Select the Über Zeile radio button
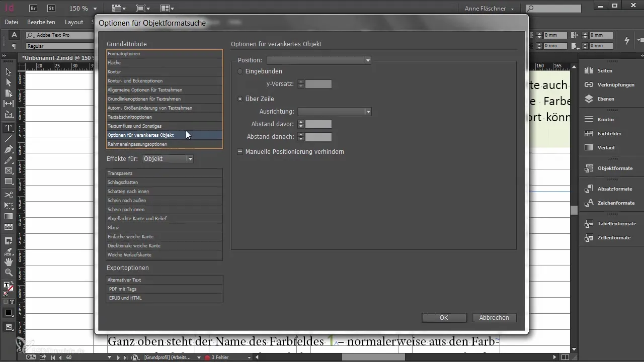Viewport: 644px width, 362px height. coord(240,99)
